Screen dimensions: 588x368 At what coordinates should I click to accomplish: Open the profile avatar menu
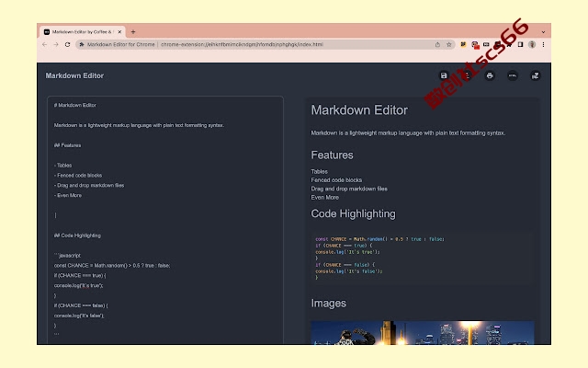pos(532,44)
